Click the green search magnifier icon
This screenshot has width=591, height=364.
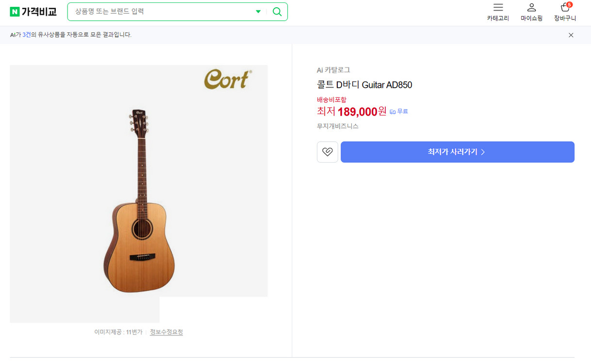pyautogui.click(x=277, y=11)
